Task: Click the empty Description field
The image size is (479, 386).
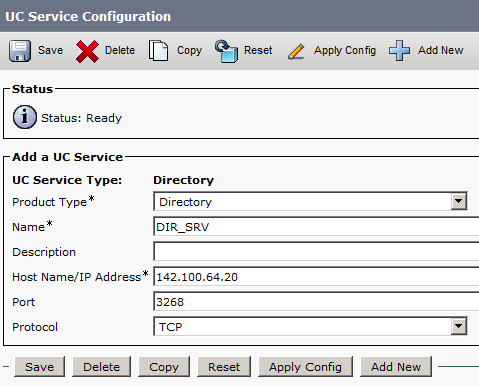Action: 316,252
